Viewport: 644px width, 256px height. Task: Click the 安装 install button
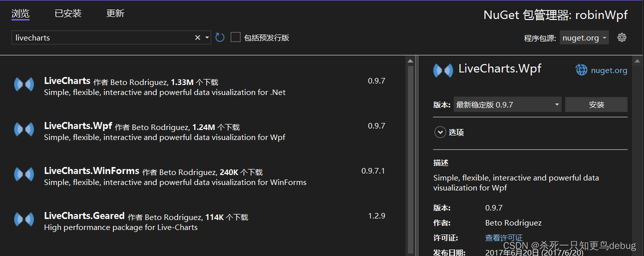(x=596, y=104)
